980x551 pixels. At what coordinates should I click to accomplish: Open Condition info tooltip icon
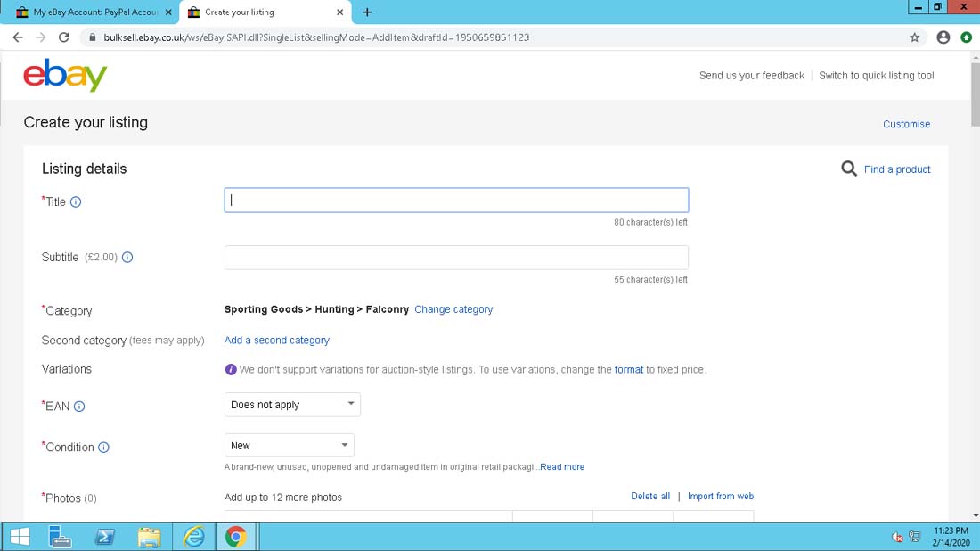pos(103,448)
